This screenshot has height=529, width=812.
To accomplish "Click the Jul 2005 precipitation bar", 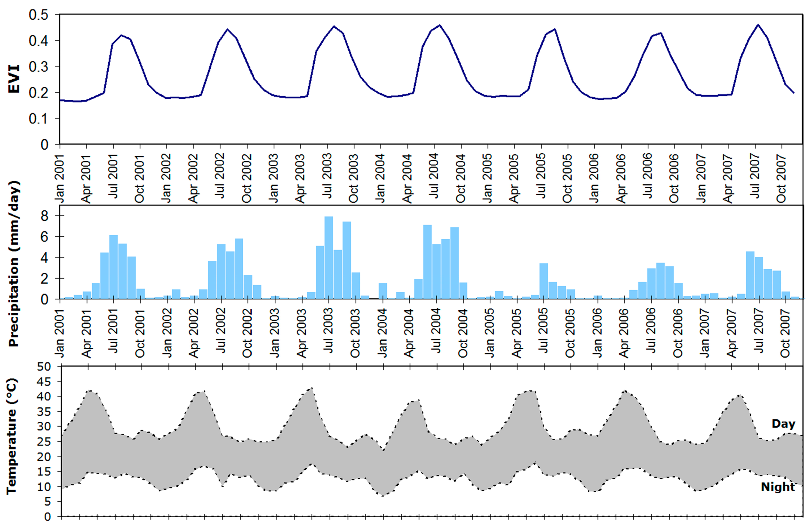I will [x=543, y=281].
